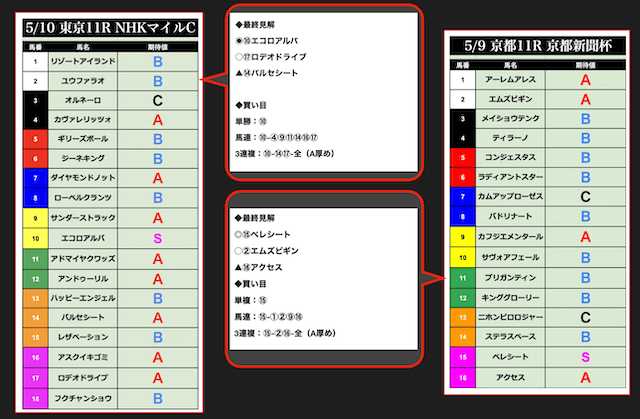
Task: Click the '3連複：⑩-⑭⑰-全' bet line
Action: (x=285, y=154)
